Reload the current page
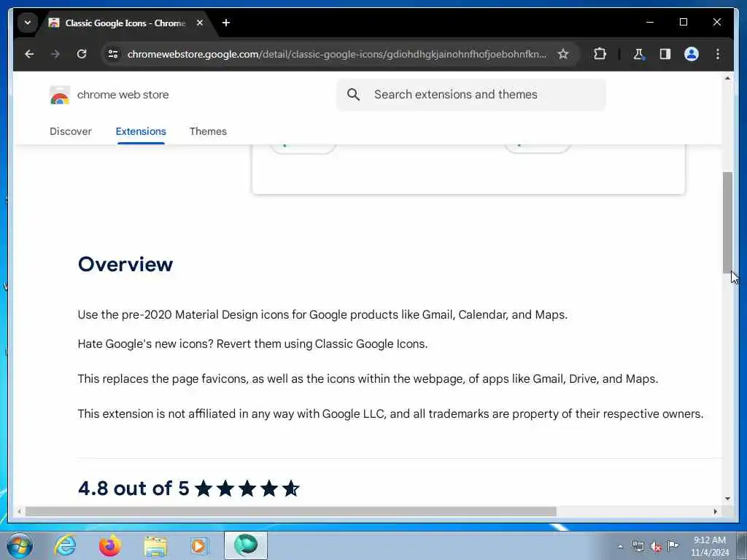The image size is (747, 560). tap(82, 54)
